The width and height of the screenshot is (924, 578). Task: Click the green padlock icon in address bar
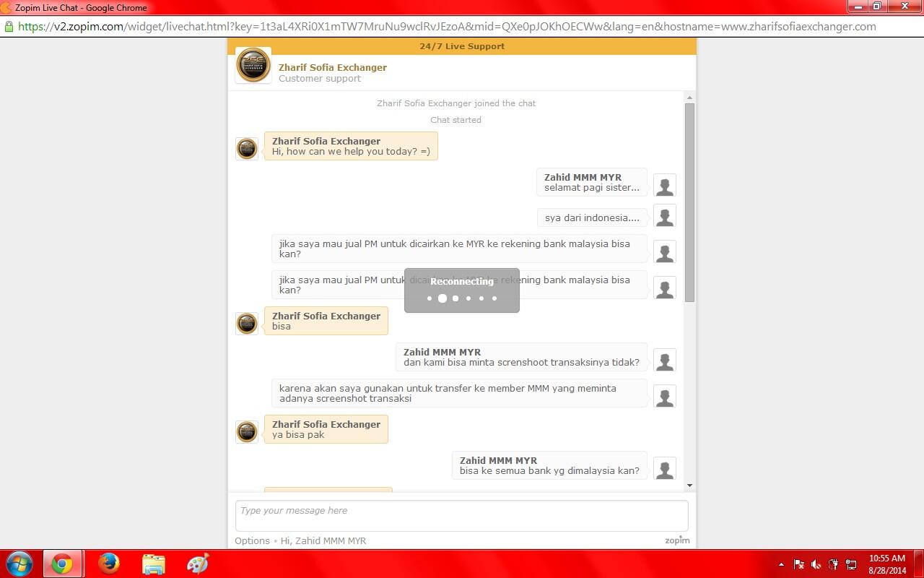(x=9, y=26)
